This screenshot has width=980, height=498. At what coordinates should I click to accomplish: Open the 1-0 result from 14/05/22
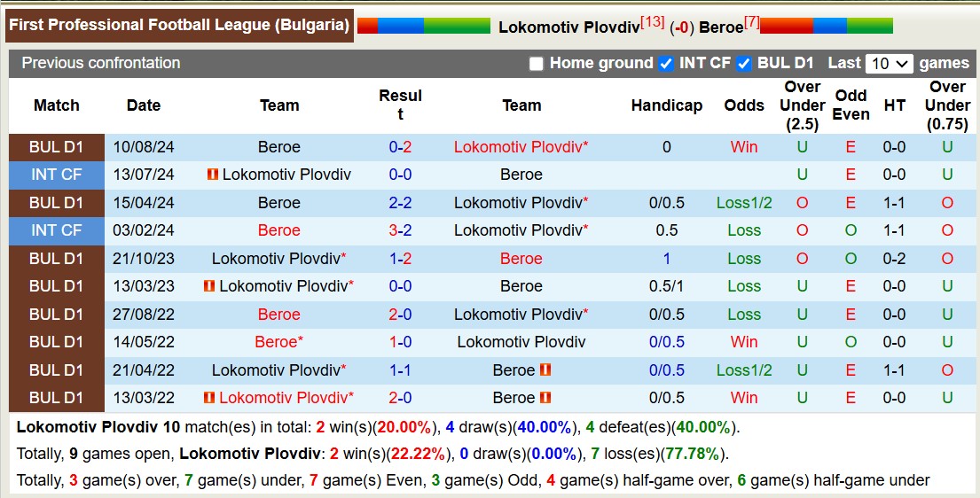(x=400, y=342)
